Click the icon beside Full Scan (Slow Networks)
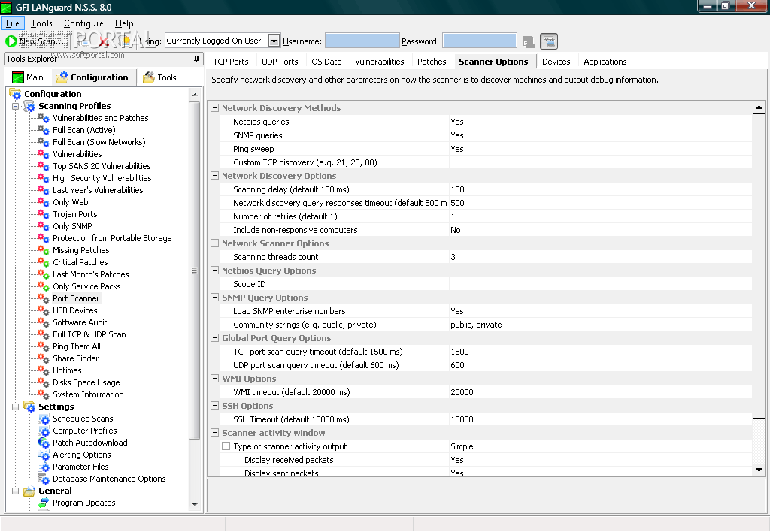Viewport: 770px width, 532px height. 44,142
